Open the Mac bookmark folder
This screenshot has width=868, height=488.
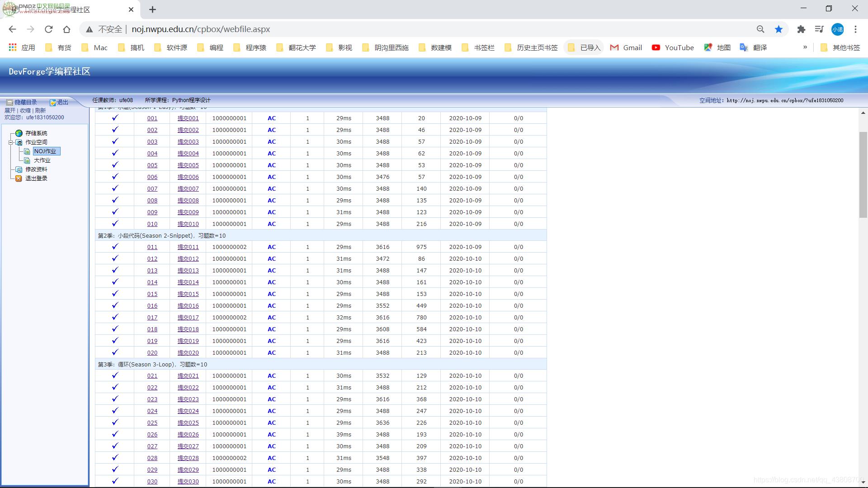tap(94, 47)
